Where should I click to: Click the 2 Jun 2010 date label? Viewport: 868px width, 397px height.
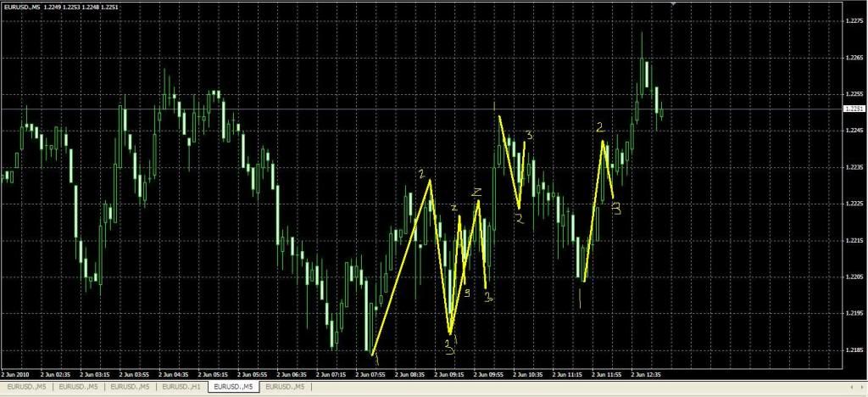[x=15, y=373]
